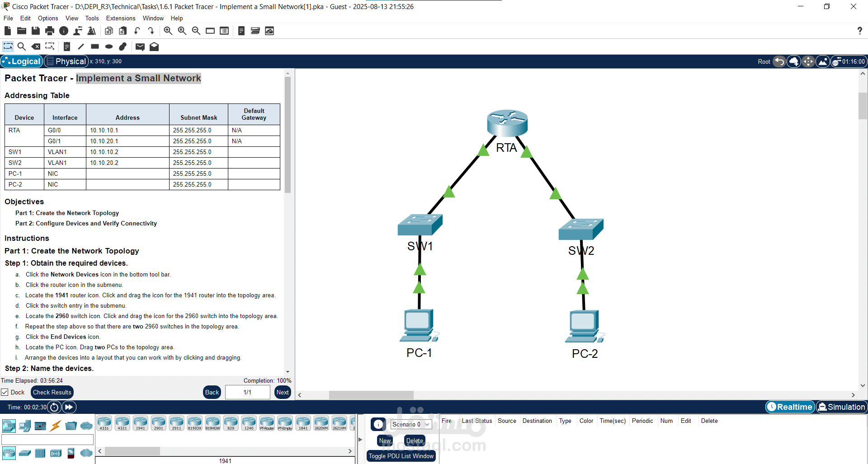Open the Options menu
This screenshot has width=868, height=464.
point(48,18)
